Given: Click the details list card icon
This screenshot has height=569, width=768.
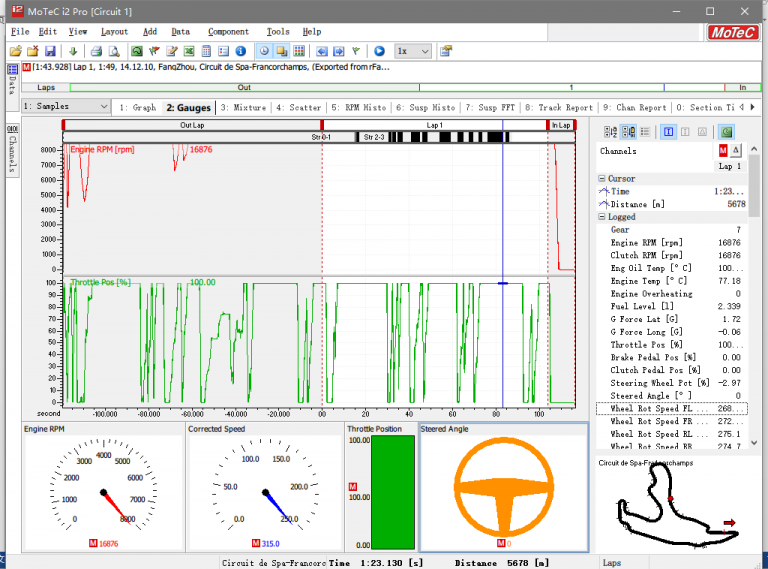Looking at the screenshot, I should (x=223, y=51).
